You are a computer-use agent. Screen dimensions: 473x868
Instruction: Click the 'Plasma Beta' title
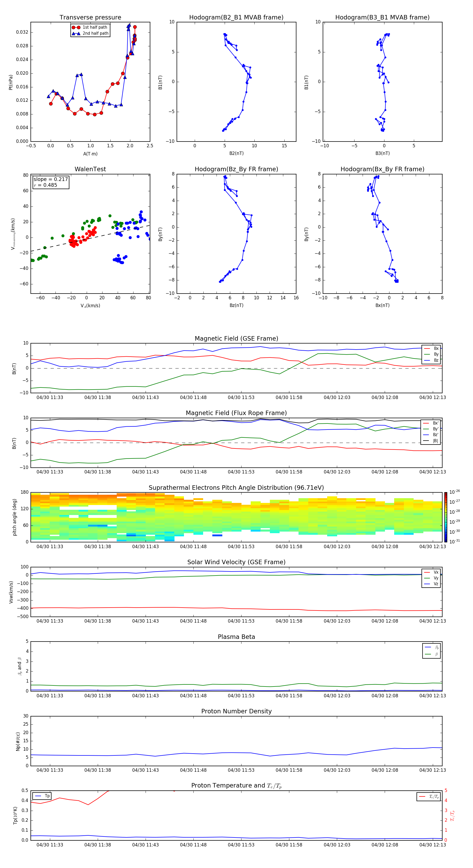click(236, 637)
